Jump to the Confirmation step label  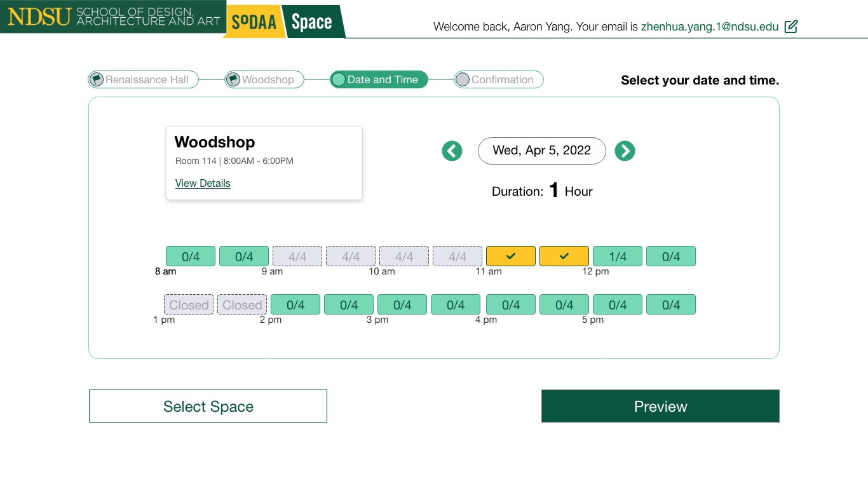pyautogui.click(x=502, y=80)
